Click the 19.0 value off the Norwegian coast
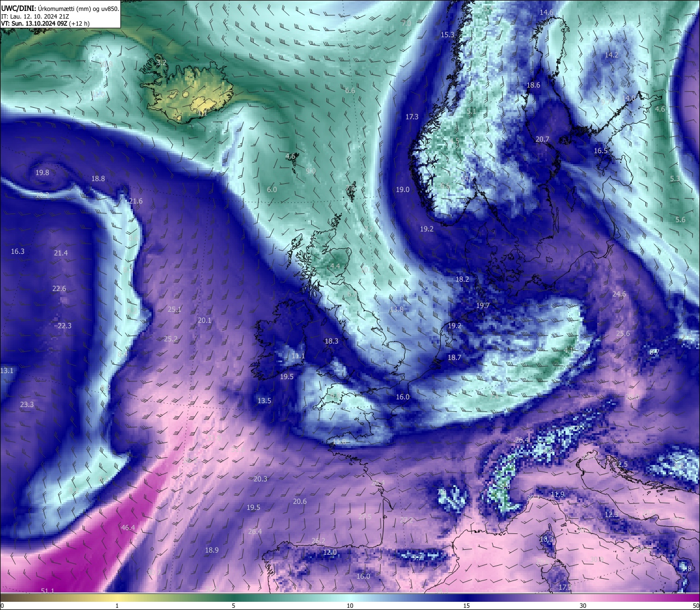700x610 pixels. [402, 190]
